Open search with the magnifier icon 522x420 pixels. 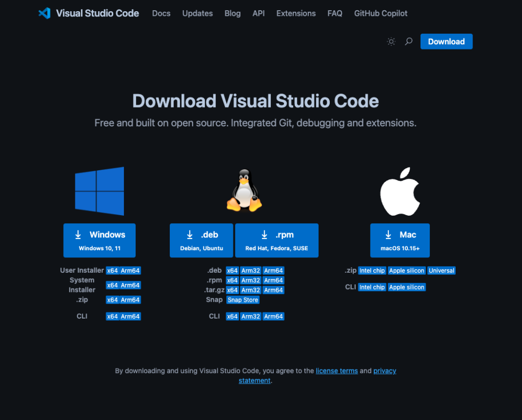(408, 42)
